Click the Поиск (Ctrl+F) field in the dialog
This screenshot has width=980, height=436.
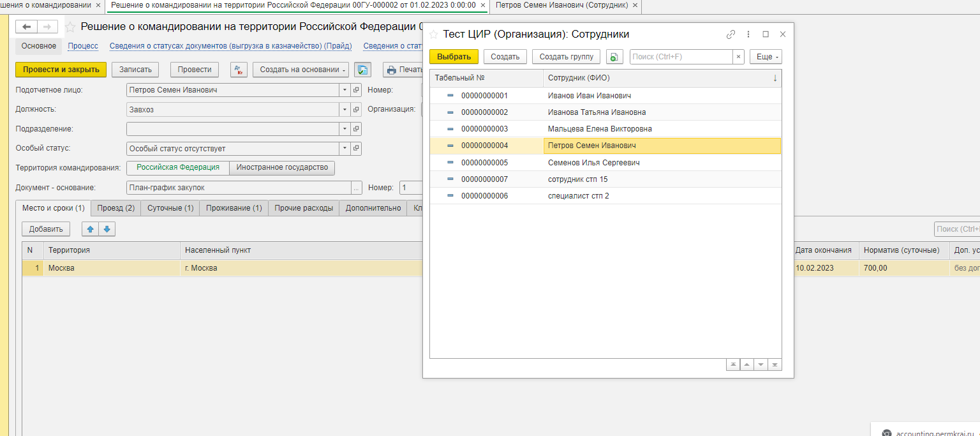point(681,57)
